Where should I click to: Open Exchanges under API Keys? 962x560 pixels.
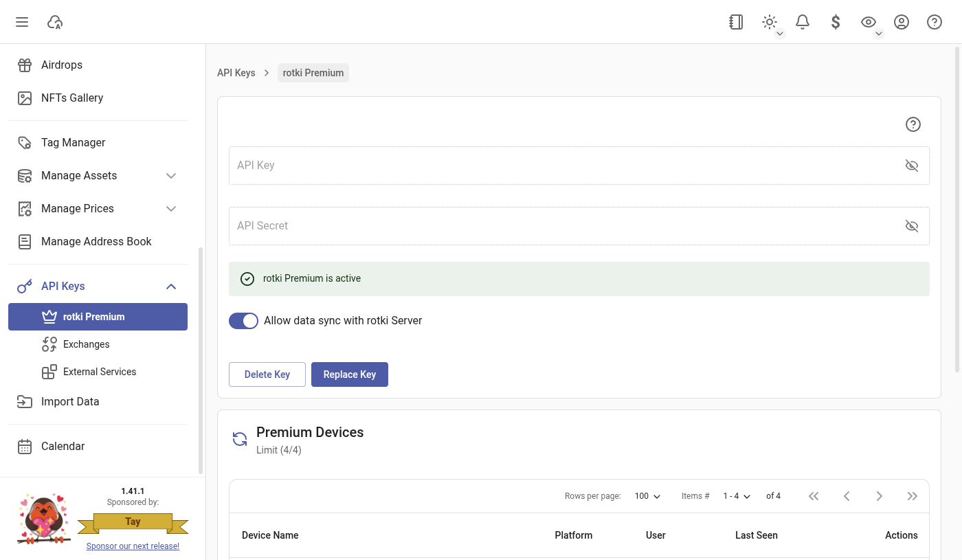pyautogui.click(x=86, y=344)
